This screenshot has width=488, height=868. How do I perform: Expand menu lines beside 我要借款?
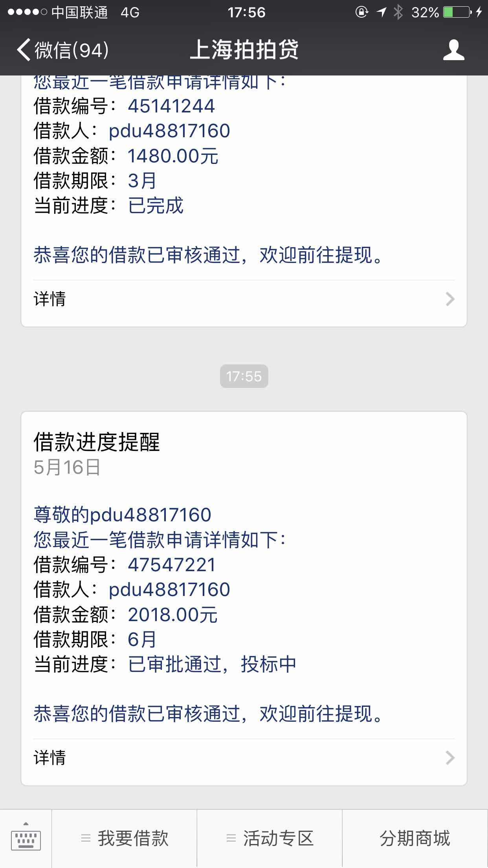point(86,838)
